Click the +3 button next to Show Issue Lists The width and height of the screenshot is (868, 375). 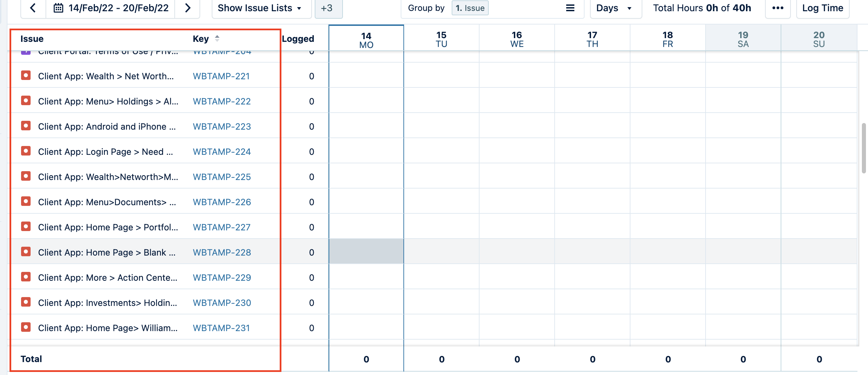click(328, 8)
